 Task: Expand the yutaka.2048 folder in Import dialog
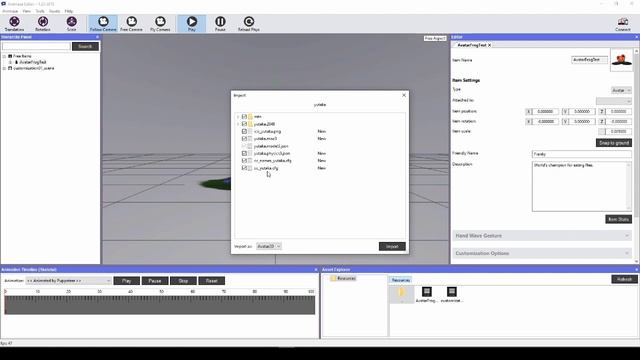click(238, 124)
